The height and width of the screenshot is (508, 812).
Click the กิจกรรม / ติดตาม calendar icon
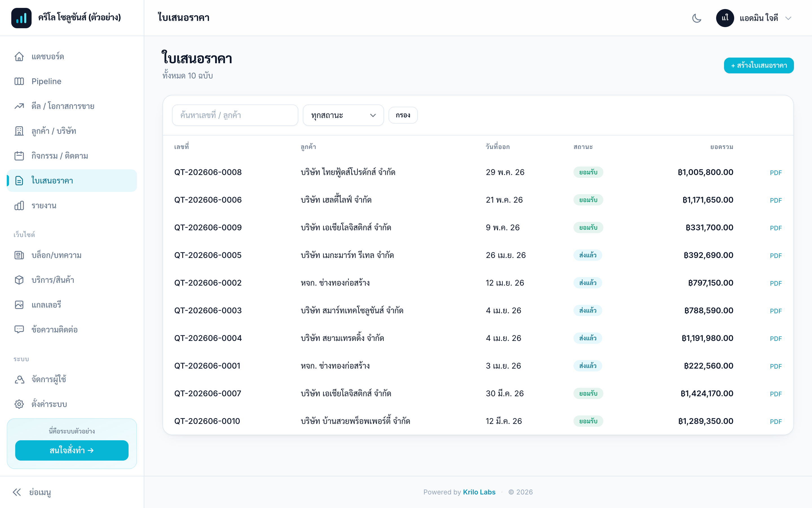point(19,156)
